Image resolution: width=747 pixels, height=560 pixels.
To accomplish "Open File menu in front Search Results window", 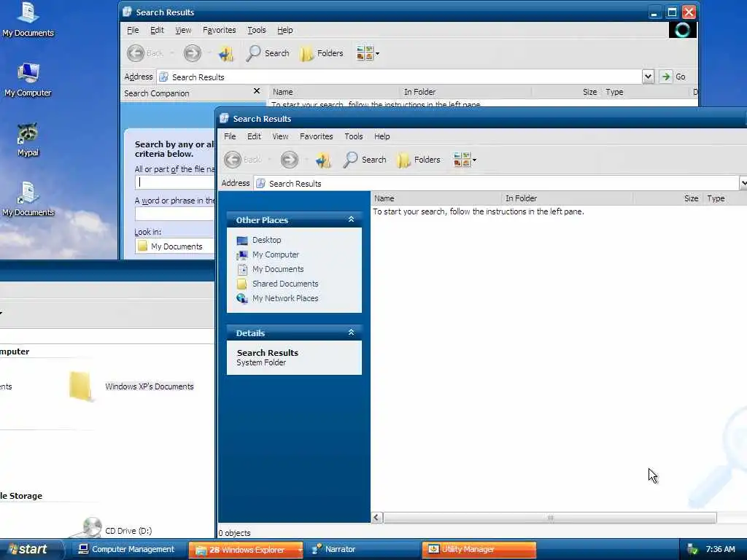I will coord(230,136).
